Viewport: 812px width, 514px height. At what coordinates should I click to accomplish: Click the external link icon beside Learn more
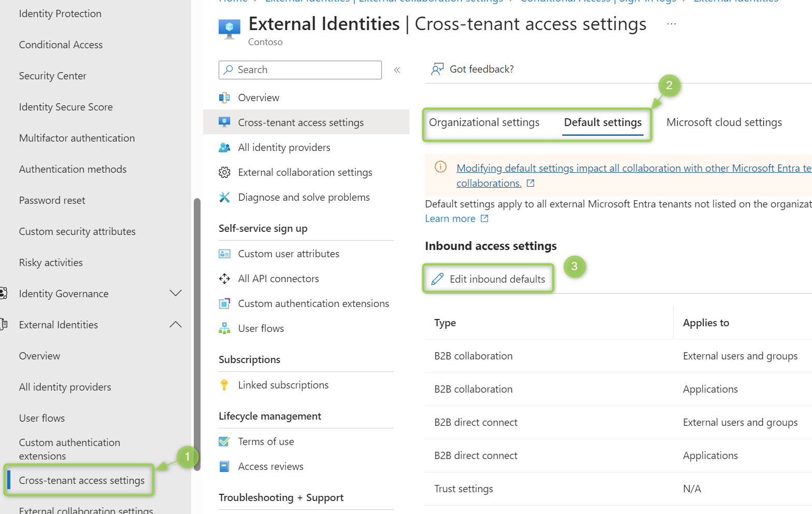tap(485, 218)
